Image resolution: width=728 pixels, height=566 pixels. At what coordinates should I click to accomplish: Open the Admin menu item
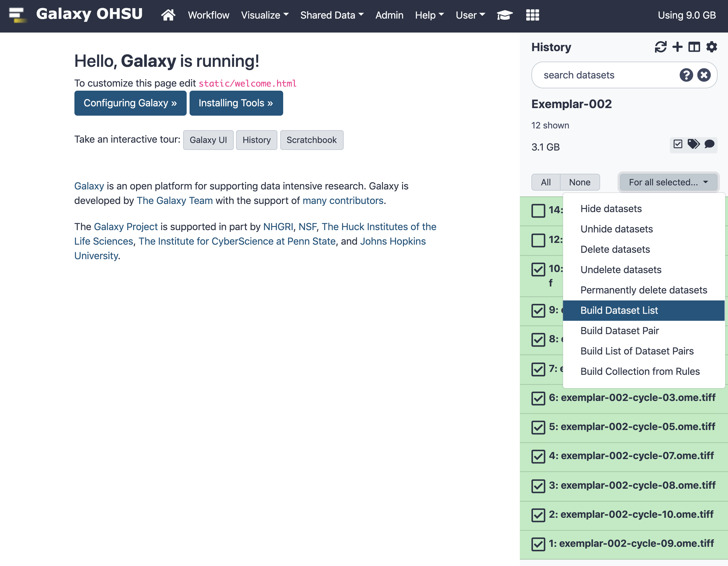(389, 15)
